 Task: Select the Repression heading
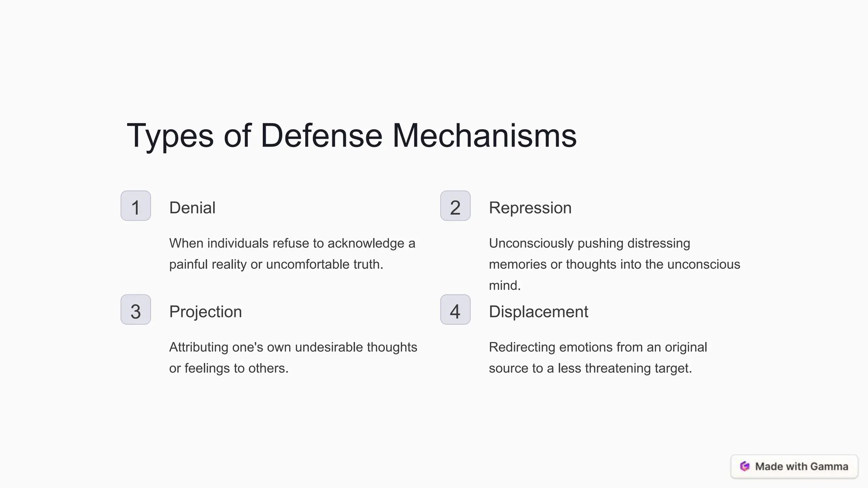(530, 208)
